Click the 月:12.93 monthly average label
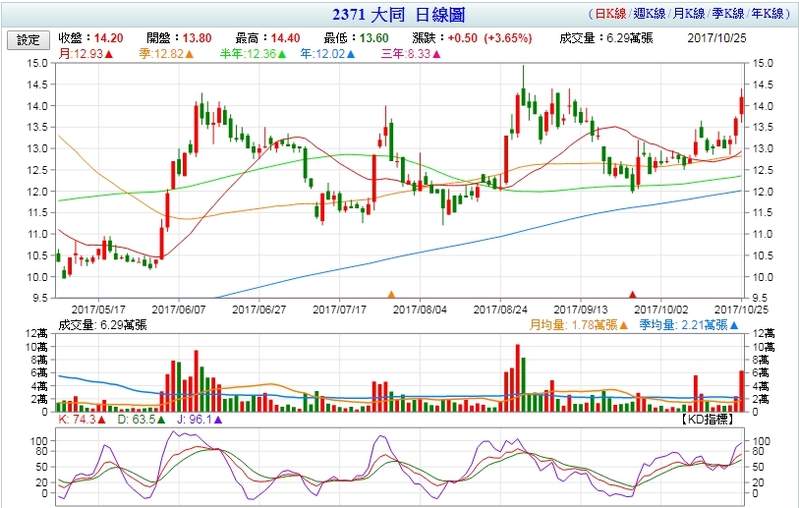The image size is (799, 508). click(86, 54)
